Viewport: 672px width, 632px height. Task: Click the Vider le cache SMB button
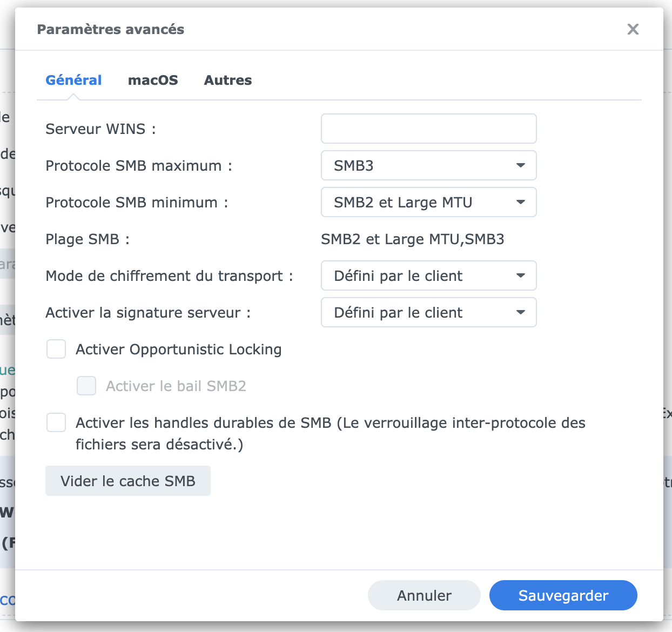128,481
